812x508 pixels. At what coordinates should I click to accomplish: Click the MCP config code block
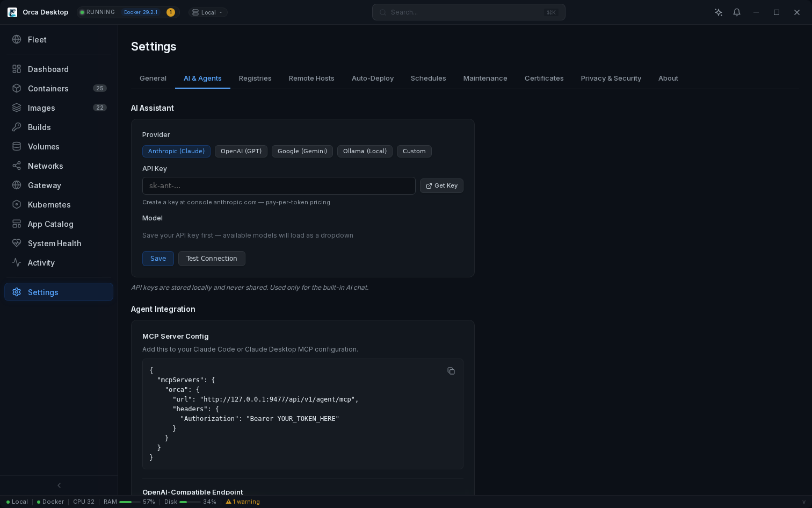[302, 414]
